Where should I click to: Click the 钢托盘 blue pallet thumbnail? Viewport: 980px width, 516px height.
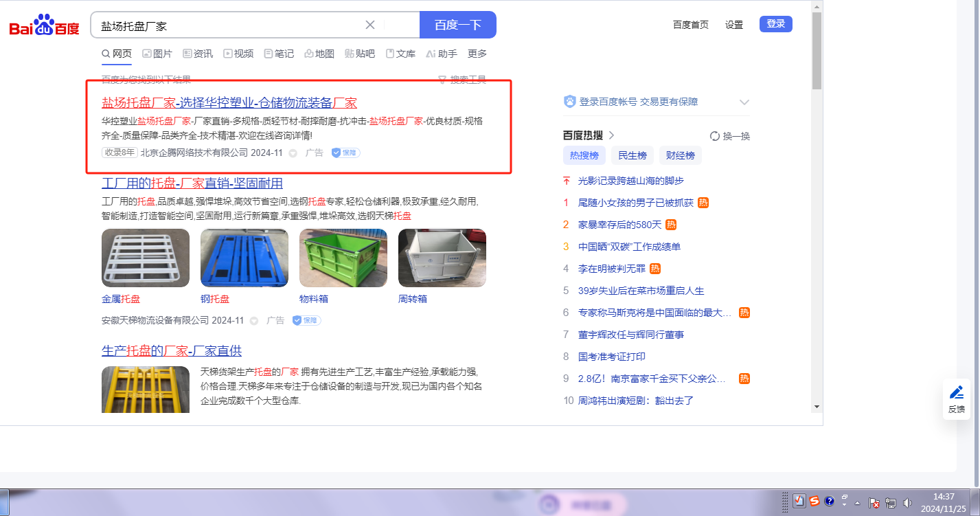point(244,258)
